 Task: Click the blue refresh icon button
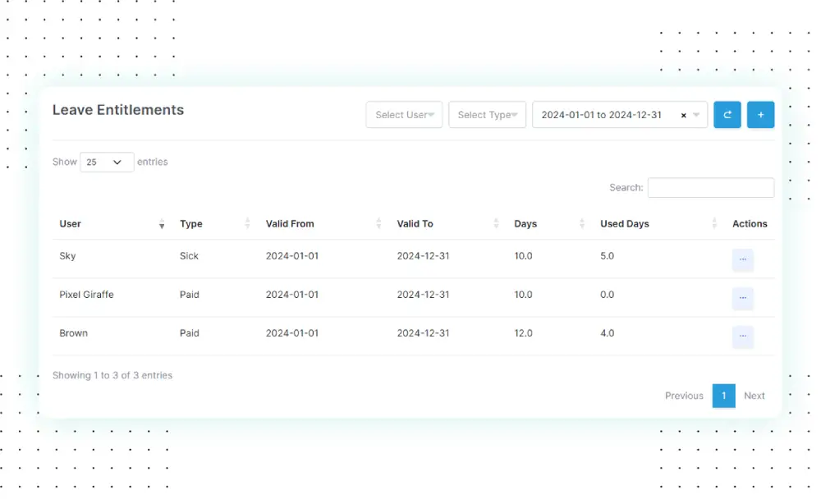[x=727, y=115]
